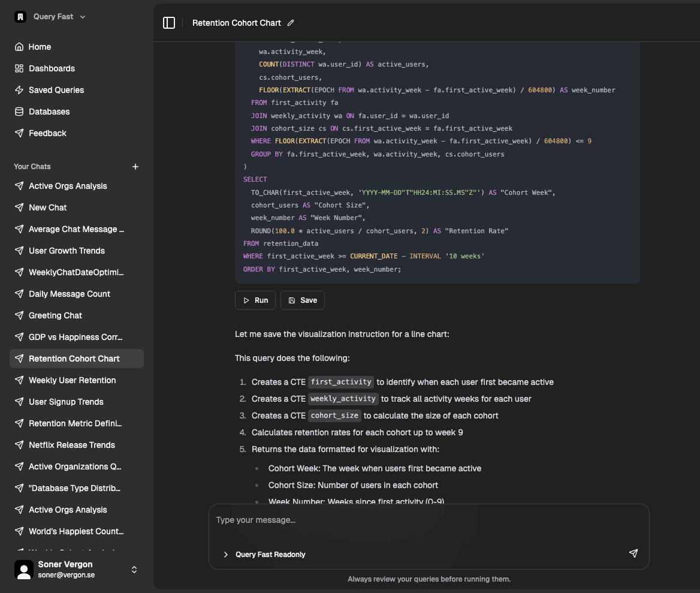700x593 pixels.
Task: Start a new chat with plus icon
Action: (x=135, y=167)
